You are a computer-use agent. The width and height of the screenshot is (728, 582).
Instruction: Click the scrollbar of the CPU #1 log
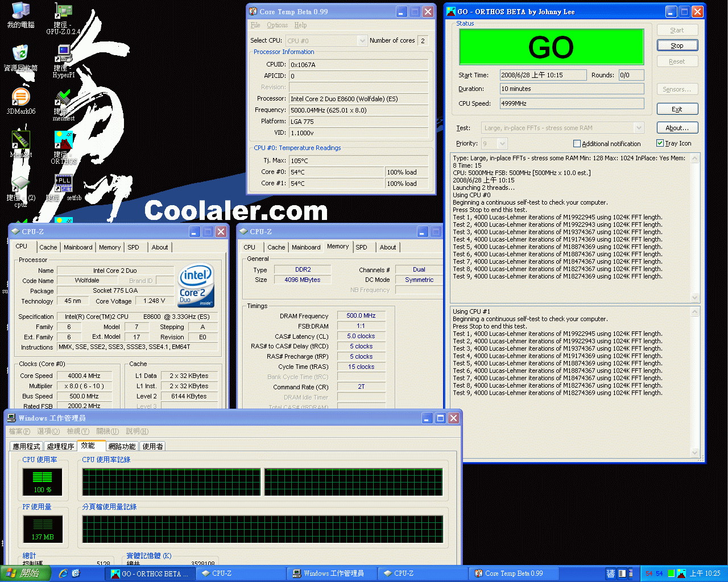click(694, 381)
